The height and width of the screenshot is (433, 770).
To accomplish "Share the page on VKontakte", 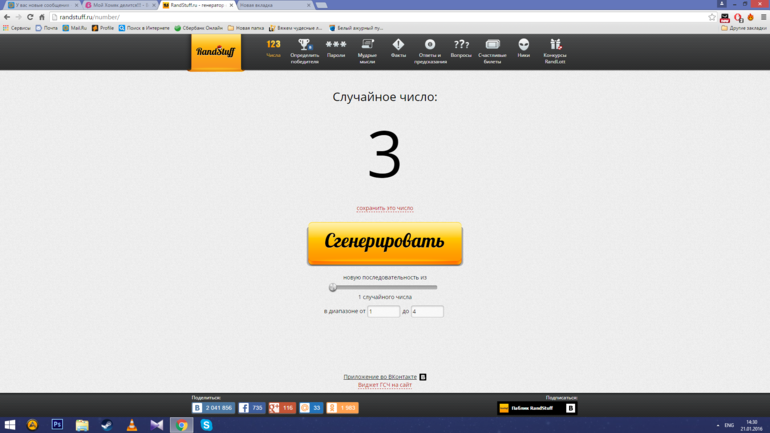I will (x=213, y=408).
